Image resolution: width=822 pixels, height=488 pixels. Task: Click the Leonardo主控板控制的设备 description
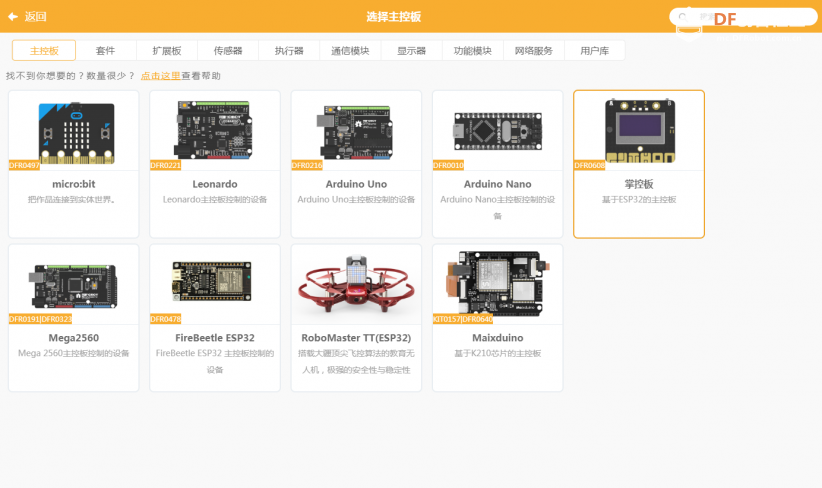(x=215, y=200)
